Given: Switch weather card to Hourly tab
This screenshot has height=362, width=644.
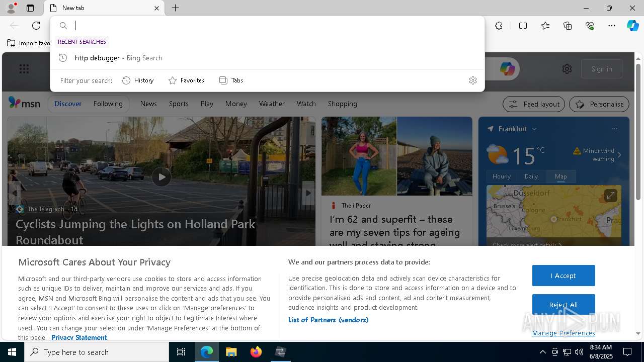Looking at the screenshot, I should (x=501, y=176).
